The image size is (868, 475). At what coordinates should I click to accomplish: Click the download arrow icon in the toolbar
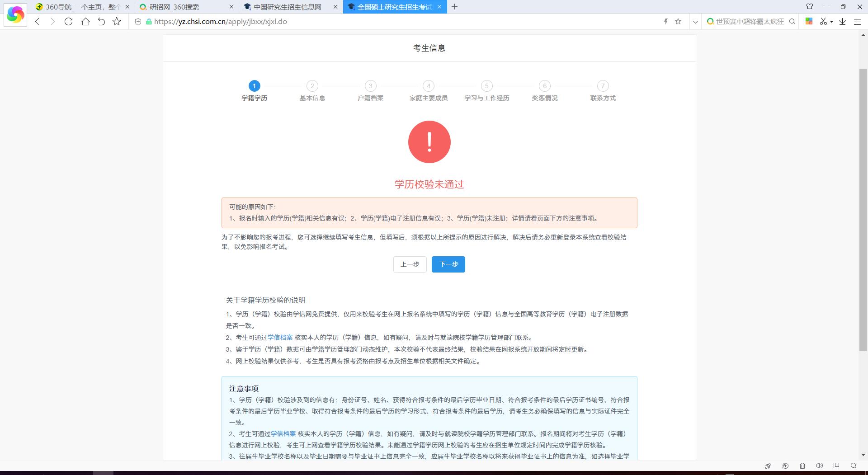(842, 22)
